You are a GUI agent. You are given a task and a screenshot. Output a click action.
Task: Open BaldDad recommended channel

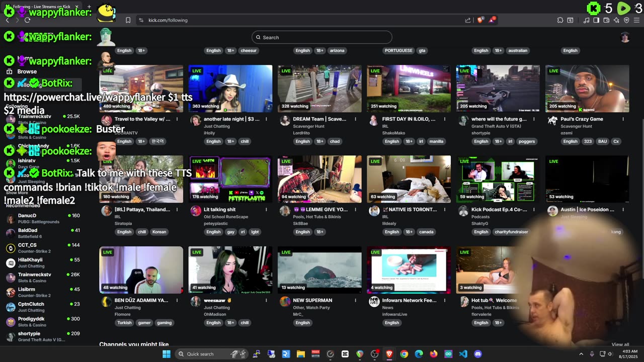click(43, 233)
